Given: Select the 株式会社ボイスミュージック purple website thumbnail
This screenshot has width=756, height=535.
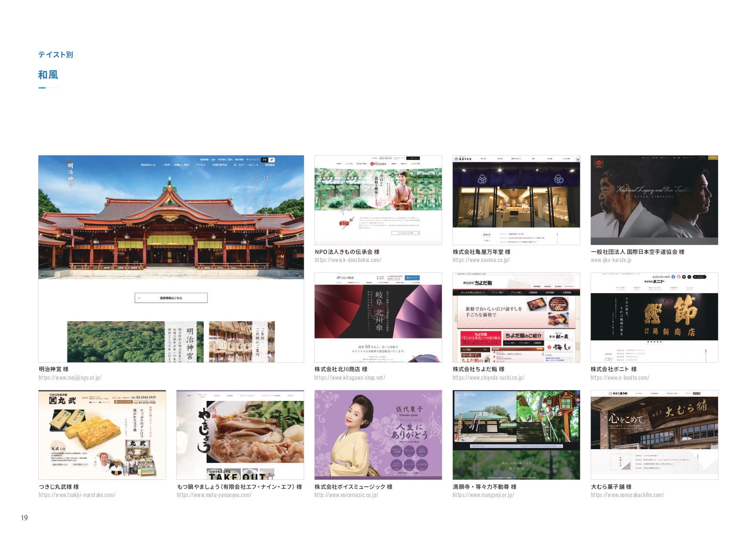Looking at the screenshot, I should pyautogui.click(x=378, y=435).
